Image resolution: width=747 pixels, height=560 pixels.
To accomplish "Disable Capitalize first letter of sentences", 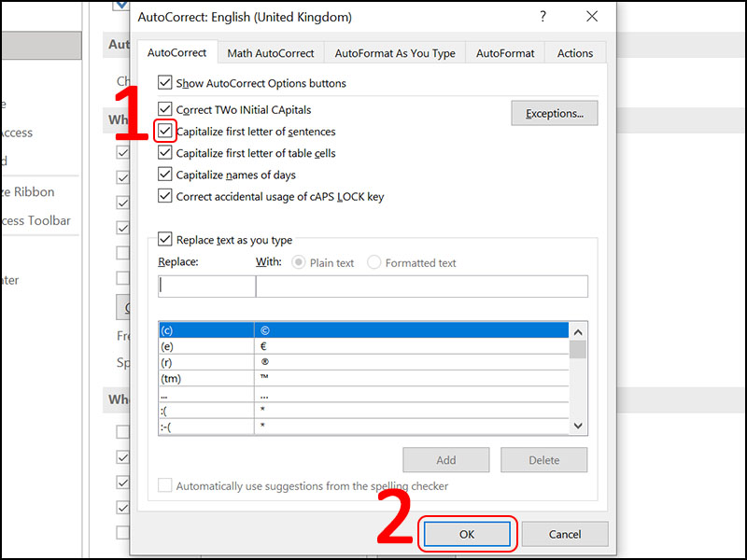I will [165, 132].
